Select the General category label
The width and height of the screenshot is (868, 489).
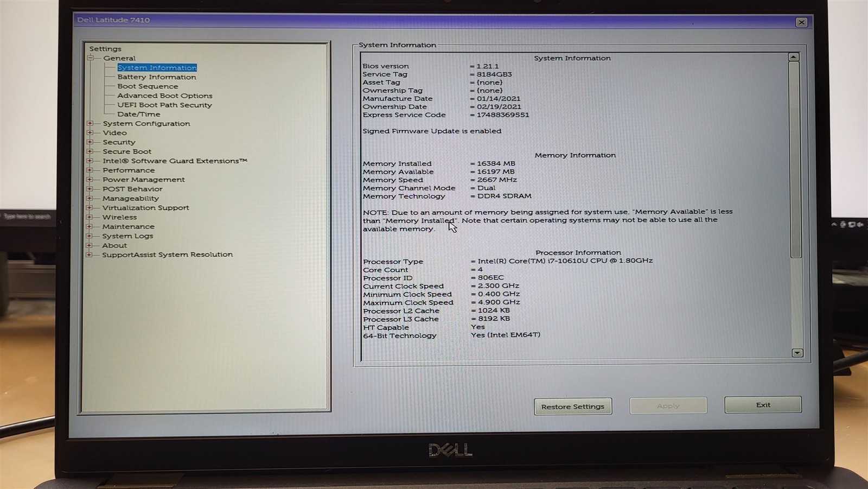click(x=119, y=58)
